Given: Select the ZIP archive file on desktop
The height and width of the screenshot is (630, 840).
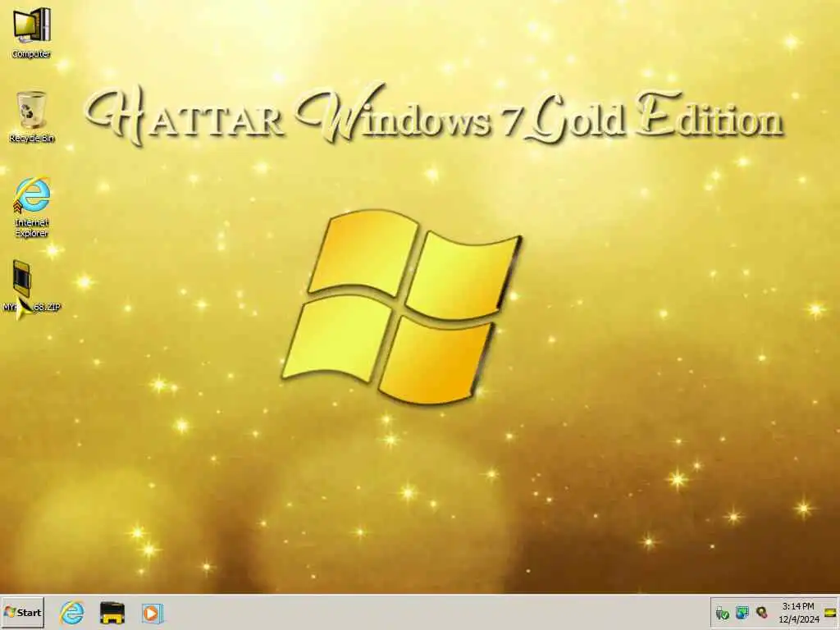Looking at the screenshot, I should pos(32,288).
